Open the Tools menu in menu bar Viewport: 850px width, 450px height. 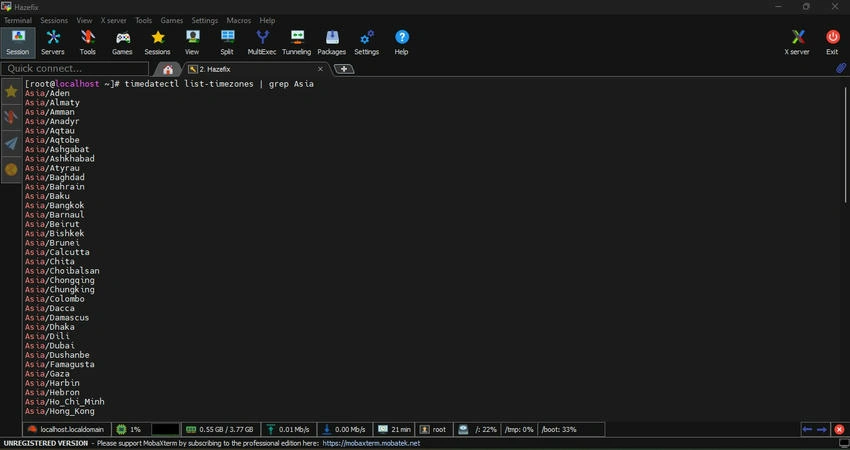[x=144, y=20]
